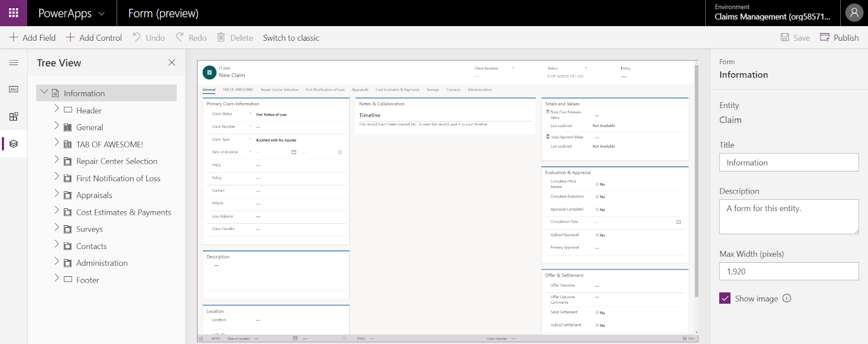Open the Completion Date calendar icon

[679, 222]
